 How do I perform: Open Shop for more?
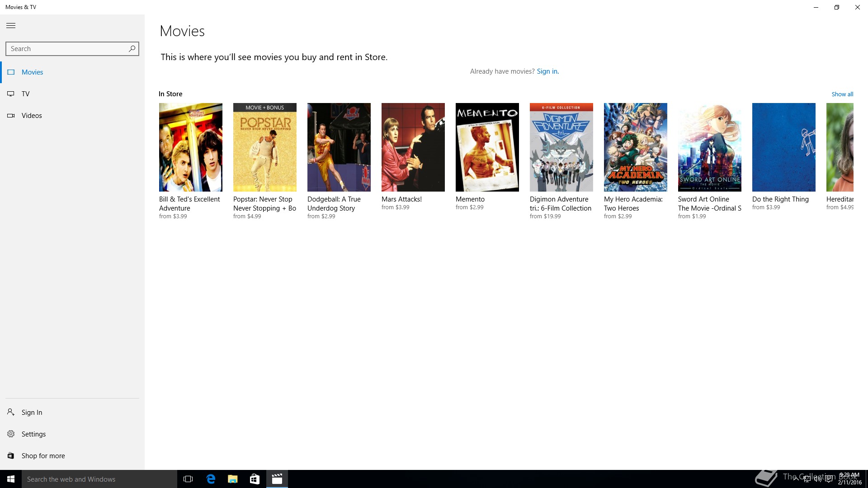click(72, 456)
